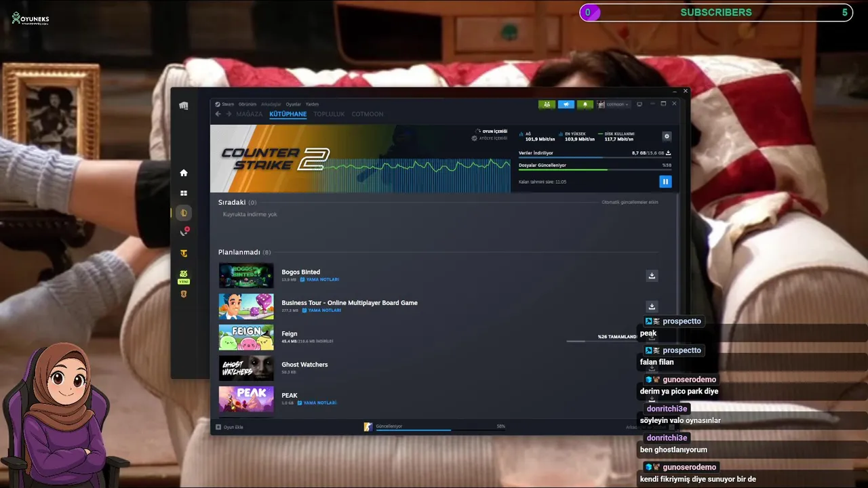
Task: Click Kalan tahmini süre 11:05 text
Action: click(x=542, y=182)
